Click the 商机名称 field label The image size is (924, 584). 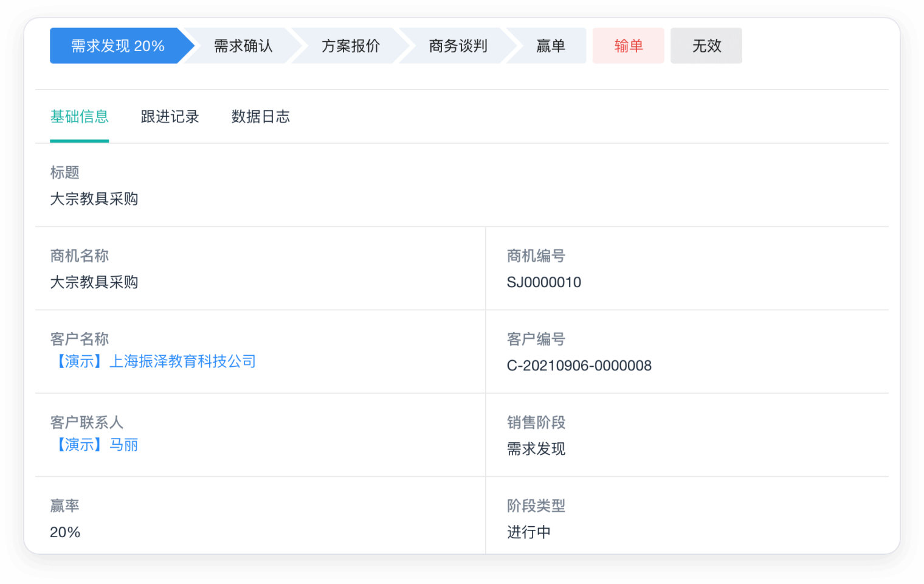pos(80,256)
